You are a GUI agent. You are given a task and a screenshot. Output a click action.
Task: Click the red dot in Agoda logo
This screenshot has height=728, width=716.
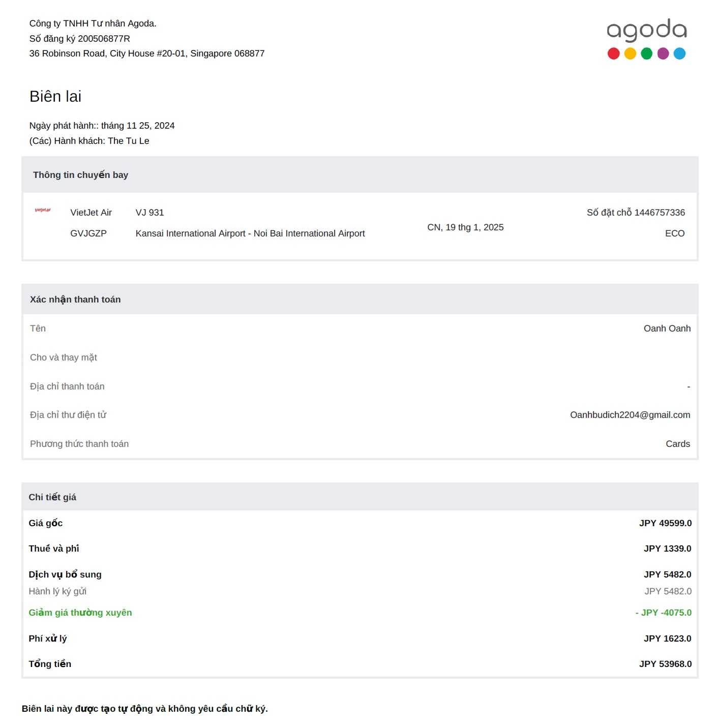point(614,53)
